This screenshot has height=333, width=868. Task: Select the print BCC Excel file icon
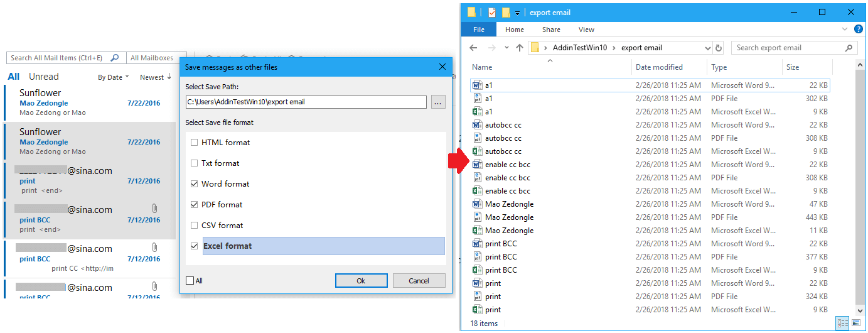[477, 270]
